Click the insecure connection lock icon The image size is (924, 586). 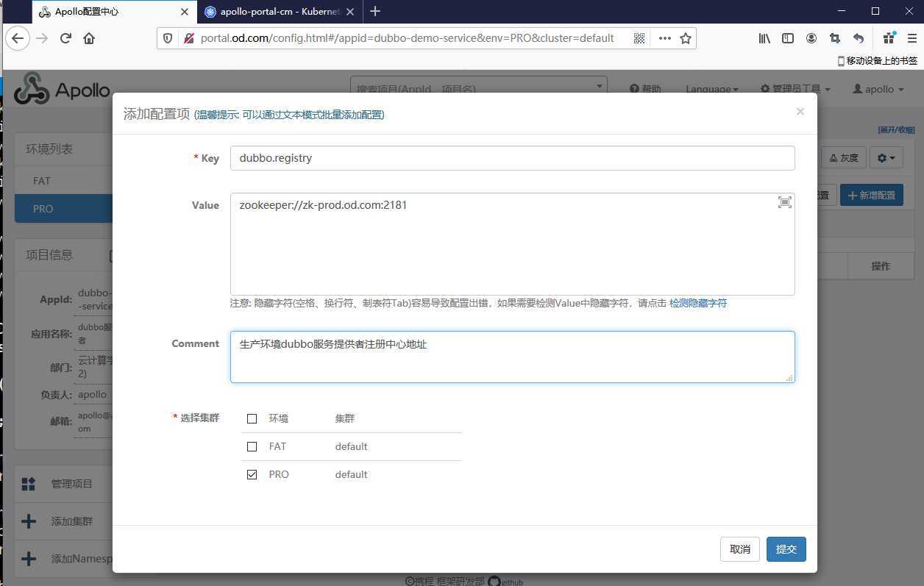[x=189, y=38]
